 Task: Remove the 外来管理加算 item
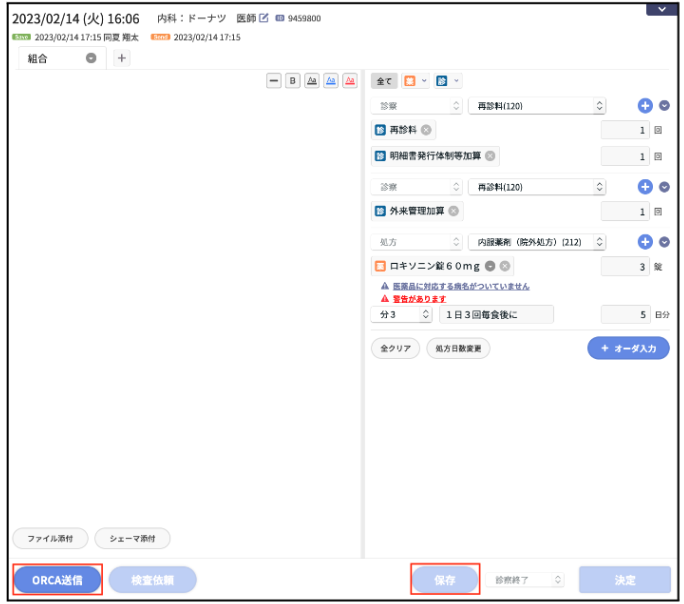[454, 211]
